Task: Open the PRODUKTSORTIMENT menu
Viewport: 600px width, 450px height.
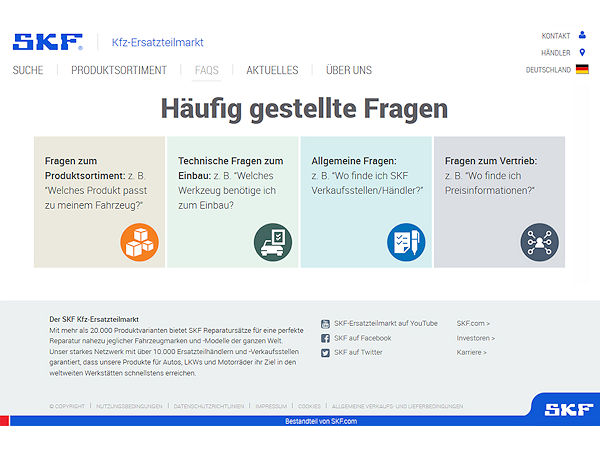Action: coord(119,70)
